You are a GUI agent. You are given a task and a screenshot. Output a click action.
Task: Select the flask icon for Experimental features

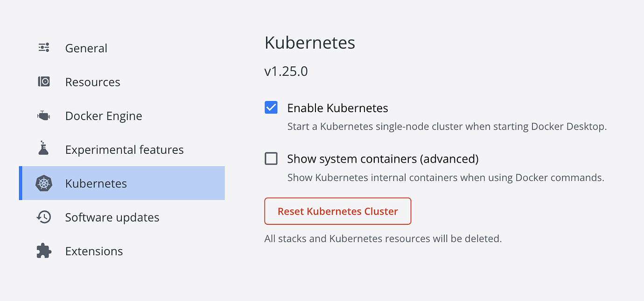[x=43, y=149]
